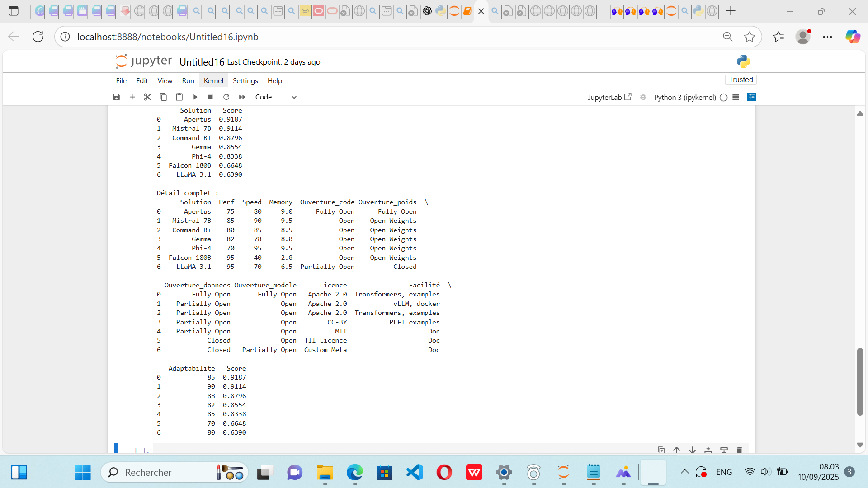Open notebook in JupyterLab

pyautogui.click(x=609, y=97)
